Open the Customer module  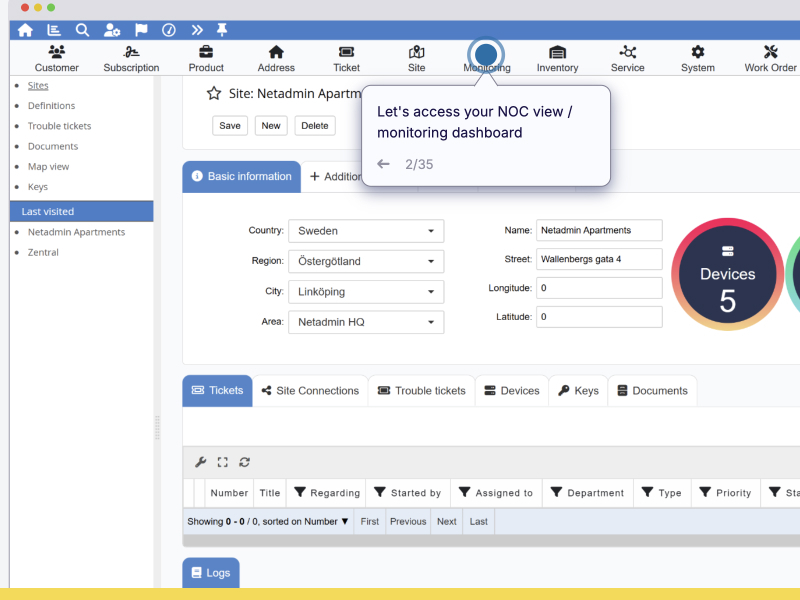tap(57, 59)
